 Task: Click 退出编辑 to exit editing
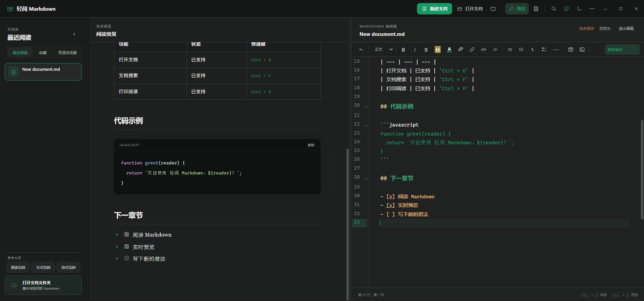626,29
